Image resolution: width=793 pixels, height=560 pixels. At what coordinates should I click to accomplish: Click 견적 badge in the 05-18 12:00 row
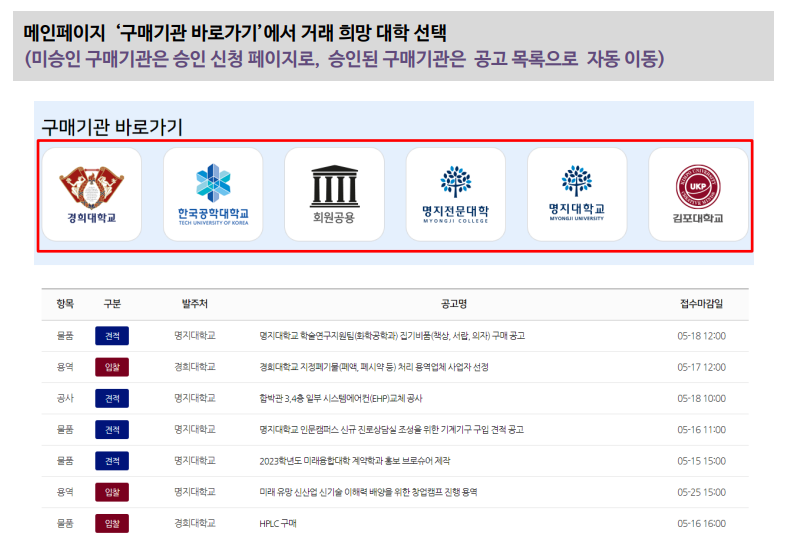tap(112, 336)
